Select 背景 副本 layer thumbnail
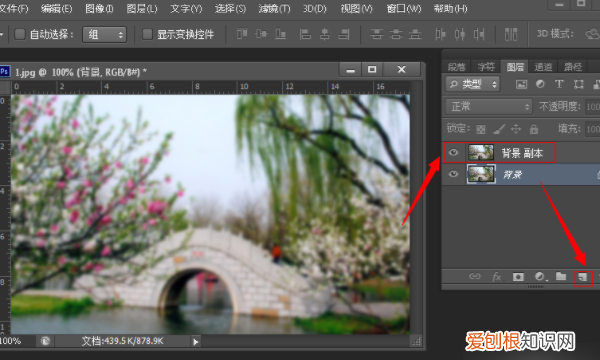Image resolution: width=600 pixels, height=360 pixels. [x=481, y=153]
